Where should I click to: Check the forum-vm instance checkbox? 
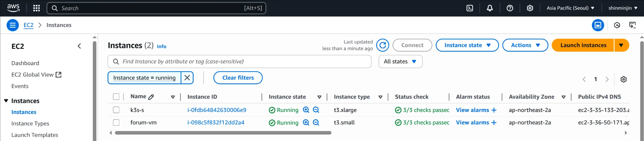click(x=116, y=122)
